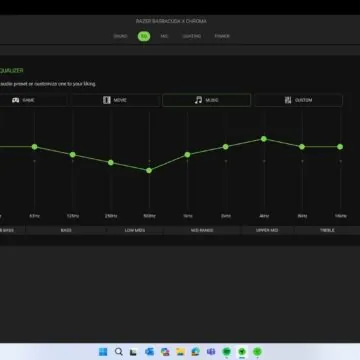Click the 8kHz band slider handle
The height and width of the screenshot is (360, 360).
302,147
